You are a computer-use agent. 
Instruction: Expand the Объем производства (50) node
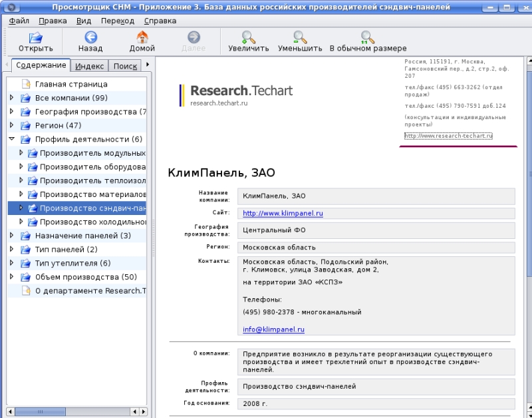pyautogui.click(x=11, y=277)
